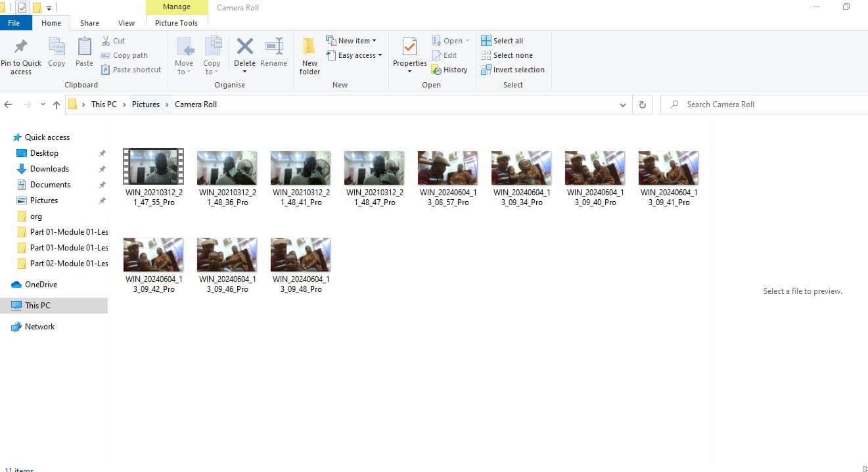The width and height of the screenshot is (868, 472).
Task: Open the Share ribbon tab
Action: coord(89,23)
